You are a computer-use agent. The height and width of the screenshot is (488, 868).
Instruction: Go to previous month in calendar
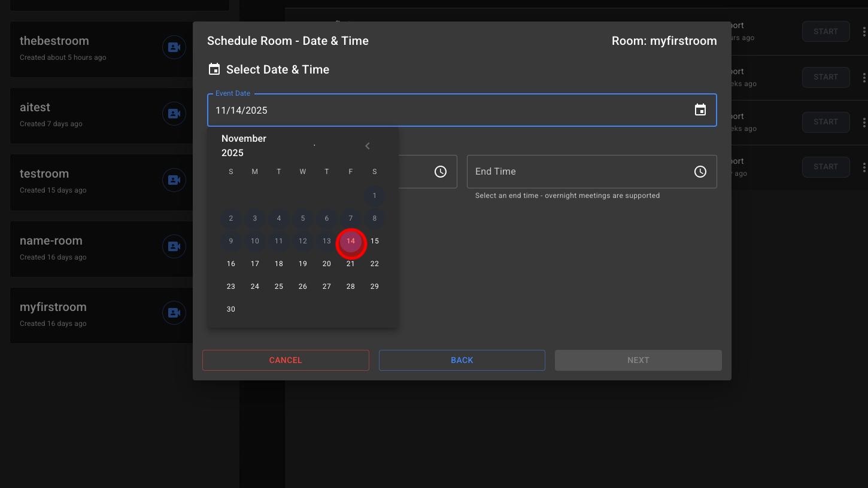tap(368, 146)
